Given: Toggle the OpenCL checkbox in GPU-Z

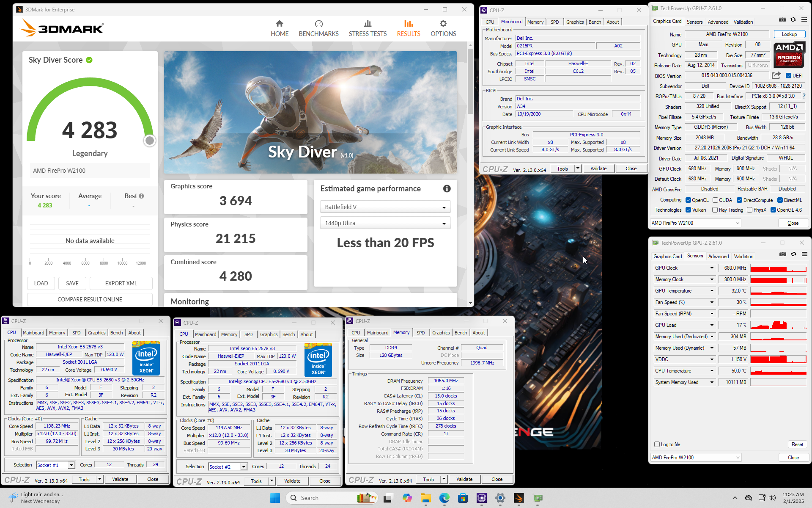Looking at the screenshot, I should pyautogui.click(x=688, y=200).
